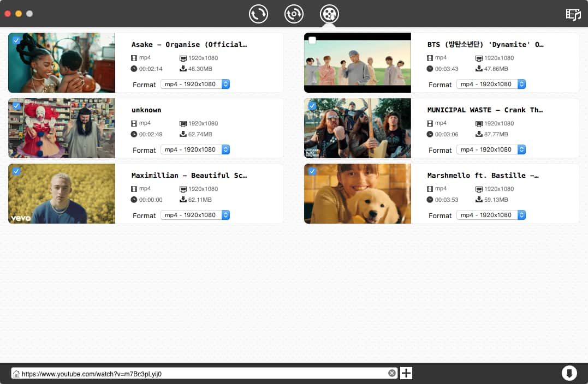
Task: Click the 00:03:06 duration text
Action: tap(447, 135)
